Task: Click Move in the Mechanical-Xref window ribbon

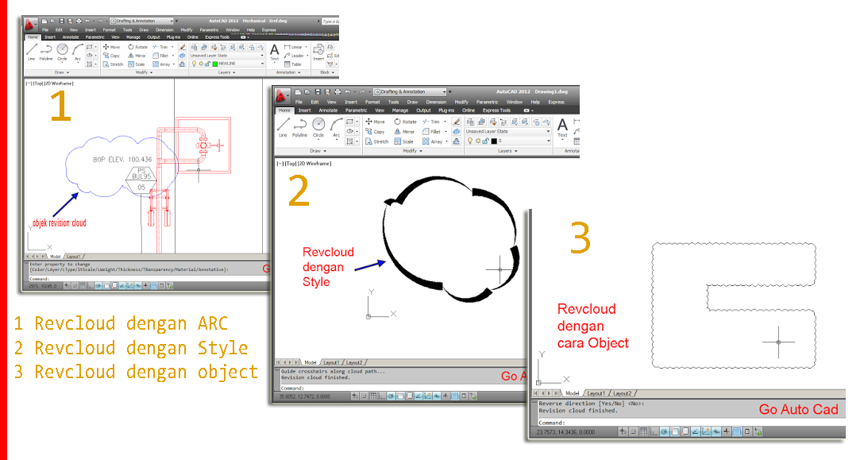Action: [x=111, y=47]
